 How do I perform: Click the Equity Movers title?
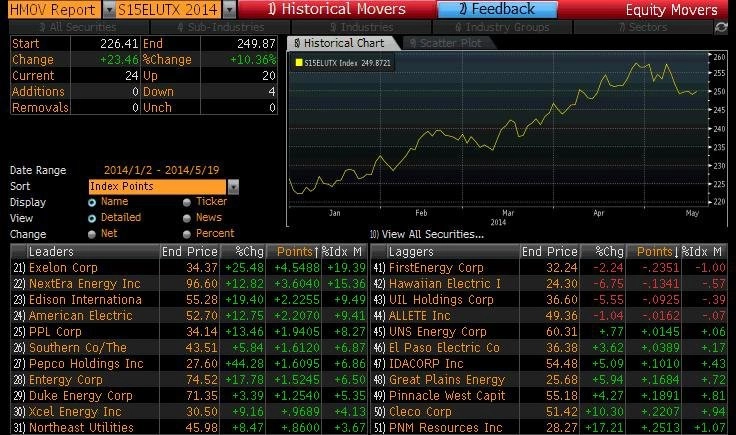pos(671,10)
